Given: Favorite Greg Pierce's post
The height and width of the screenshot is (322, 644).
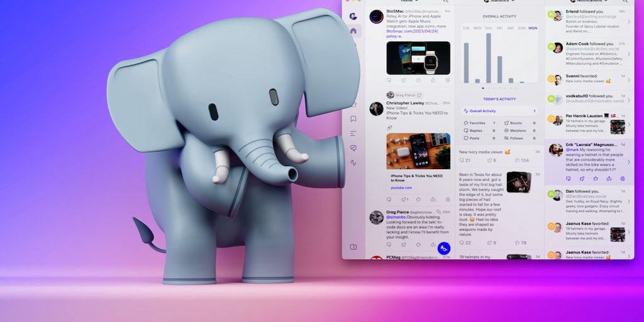Looking at the screenshot, I should click(418, 245).
